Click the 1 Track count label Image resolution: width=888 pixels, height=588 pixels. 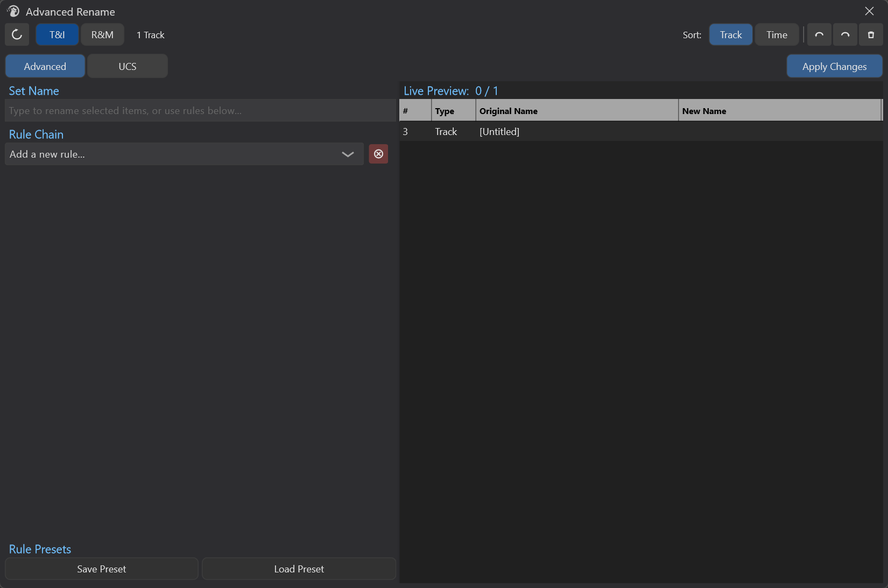(x=150, y=35)
